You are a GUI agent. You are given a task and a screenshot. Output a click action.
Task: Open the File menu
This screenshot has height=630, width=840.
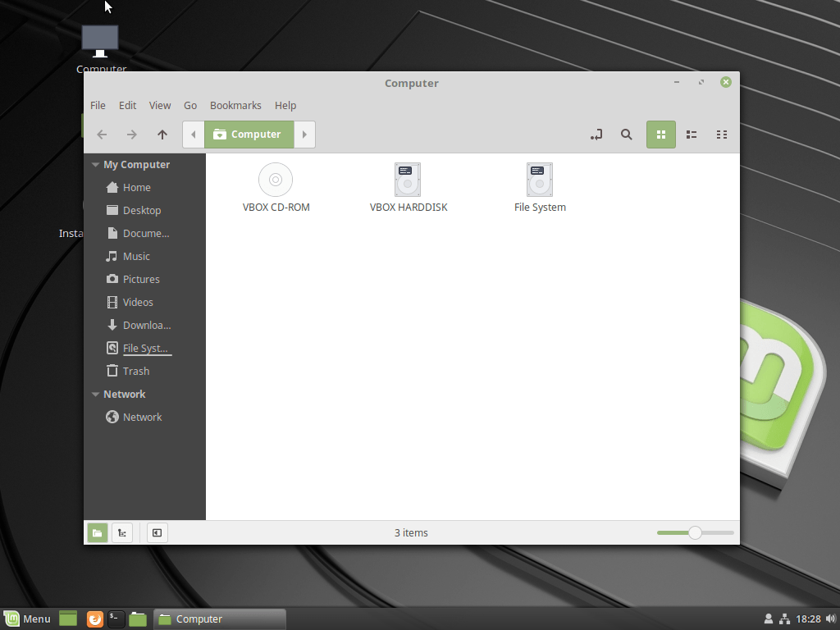pyautogui.click(x=98, y=106)
